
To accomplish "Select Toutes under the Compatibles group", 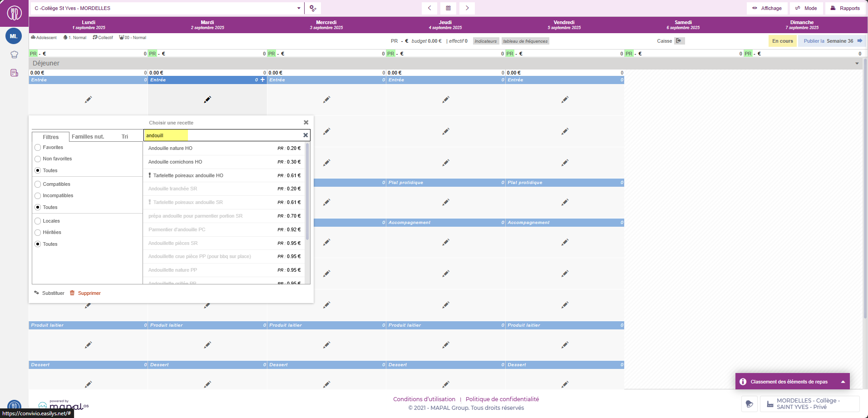I will coord(38,207).
